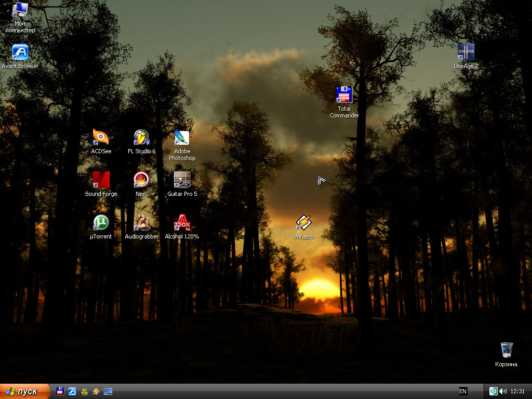The height and width of the screenshot is (399, 532).
Task: Launch Total Commander from Quick Launch bar
Action: pyautogui.click(x=60, y=391)
